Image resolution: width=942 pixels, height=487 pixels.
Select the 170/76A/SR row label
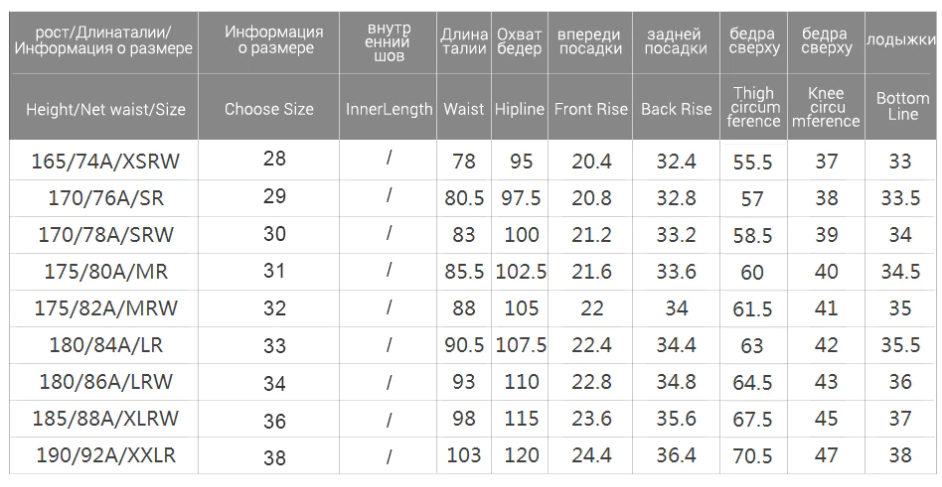point(106,199)
